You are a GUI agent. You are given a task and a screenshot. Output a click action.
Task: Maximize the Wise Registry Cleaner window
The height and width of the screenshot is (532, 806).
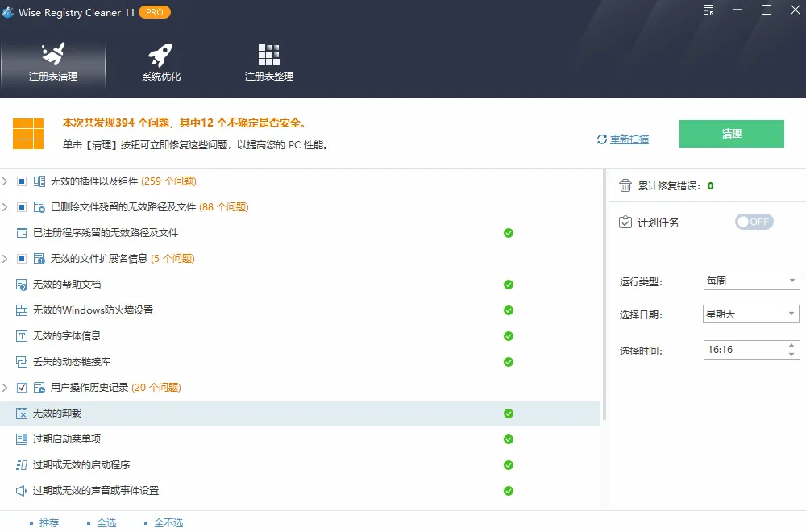(x=767, y=10)
